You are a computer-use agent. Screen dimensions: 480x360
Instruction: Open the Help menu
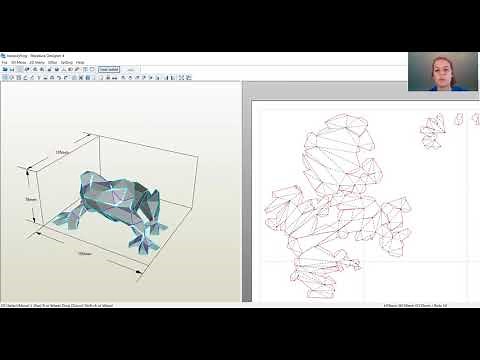(80, 62)
